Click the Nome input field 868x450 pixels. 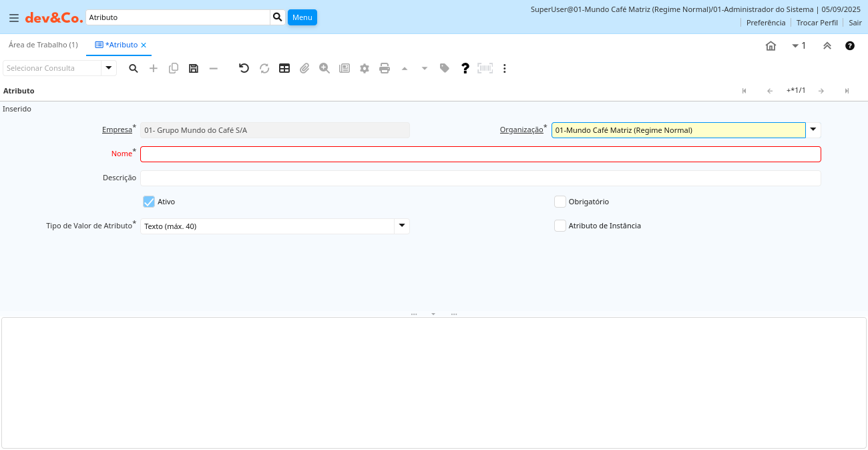(480, 154)
